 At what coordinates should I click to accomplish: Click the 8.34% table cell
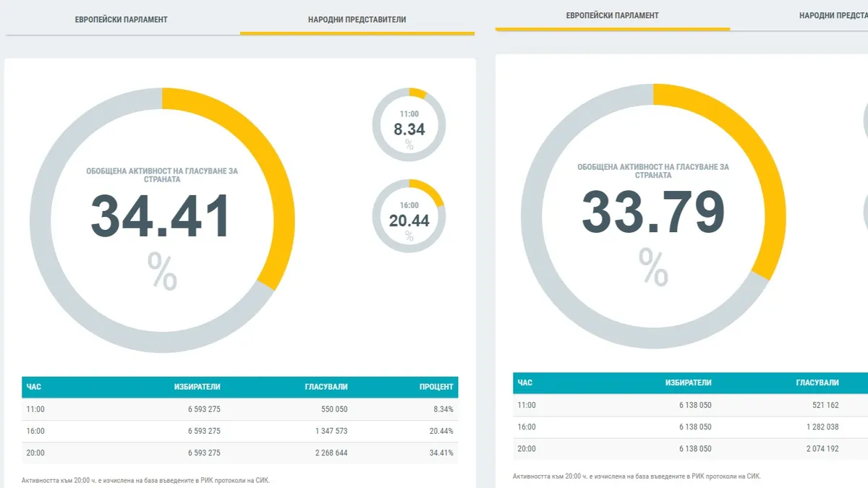pos(442,409)
